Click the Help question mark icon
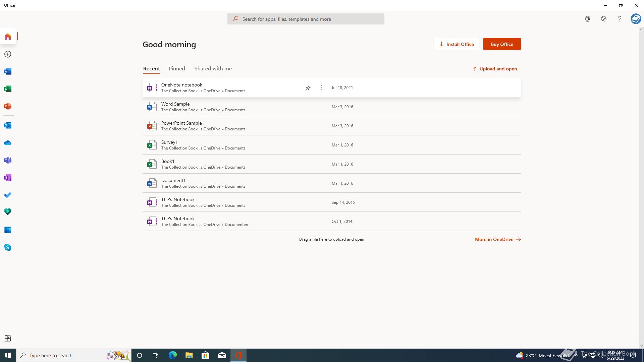Screen dimensions: 644x362 point(620,19)
